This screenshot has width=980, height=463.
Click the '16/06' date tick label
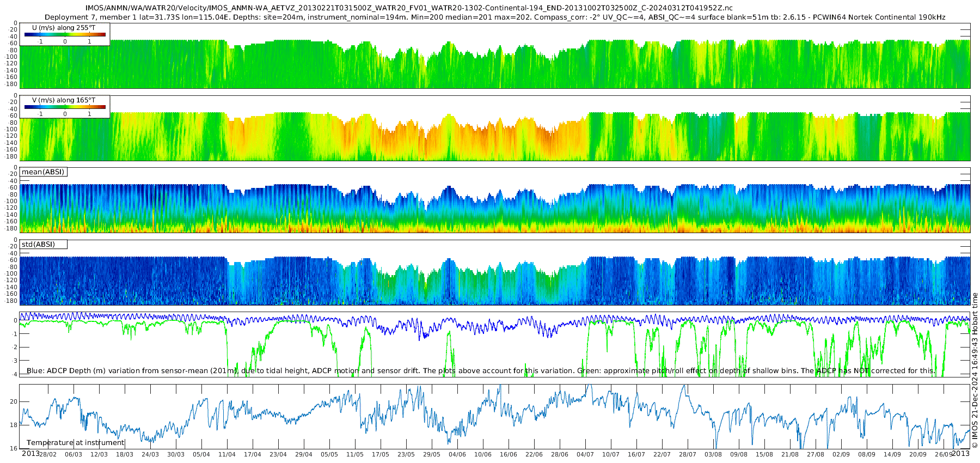[x=509, y=454]
